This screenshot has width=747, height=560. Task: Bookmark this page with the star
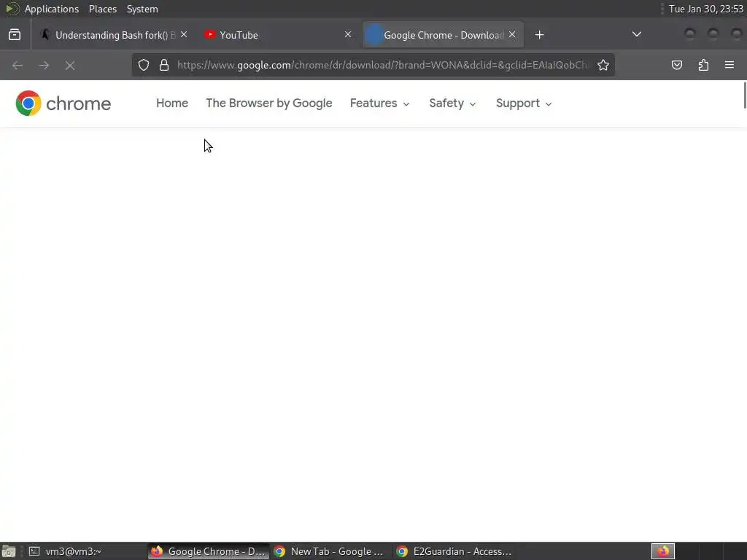click(603, 65)
